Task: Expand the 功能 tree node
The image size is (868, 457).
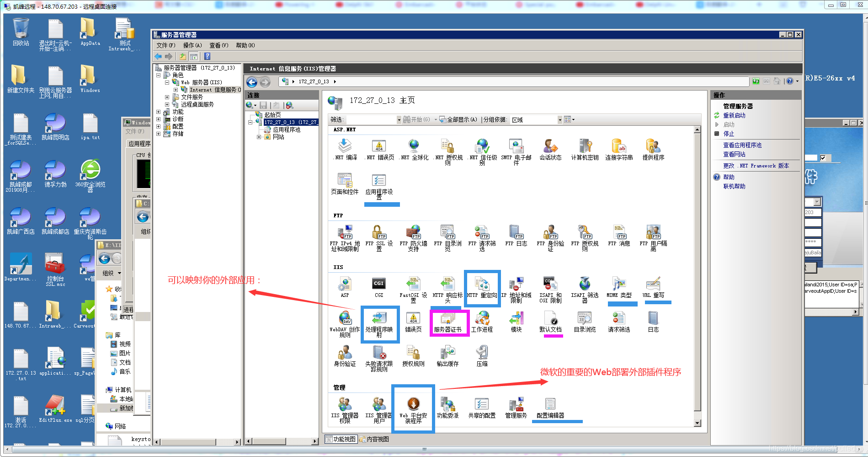Action: [159, 112]
